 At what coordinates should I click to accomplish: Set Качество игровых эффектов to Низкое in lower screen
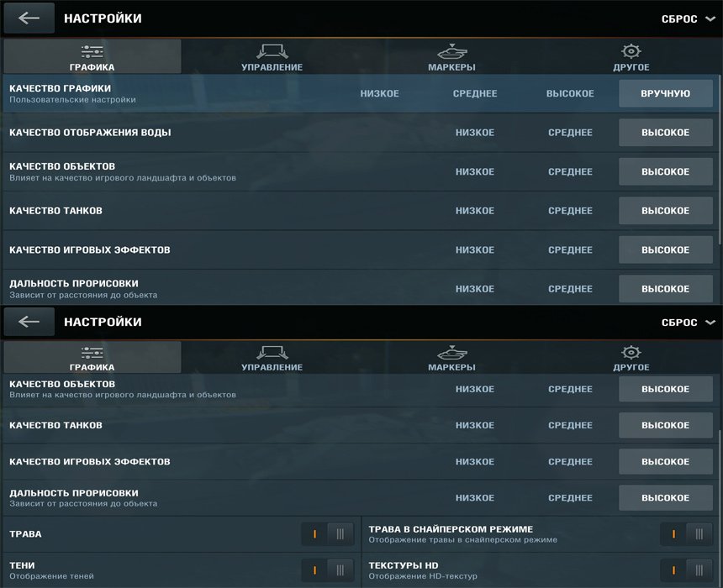click(475, 462)
